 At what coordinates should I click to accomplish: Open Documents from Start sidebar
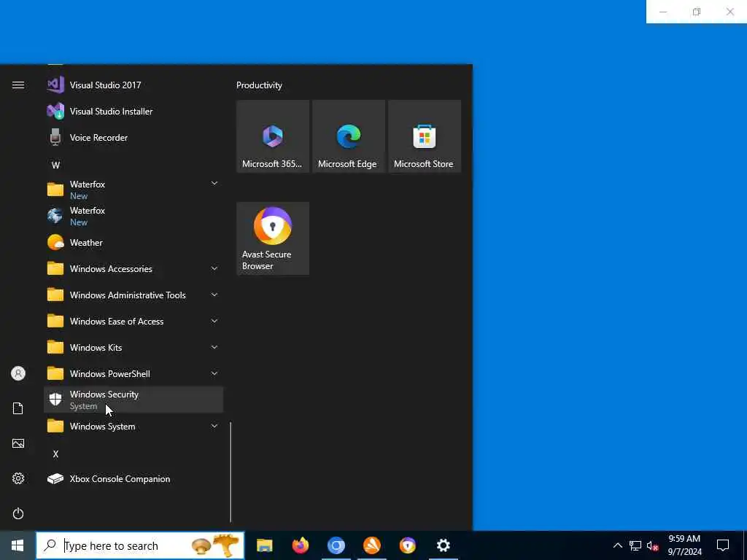pyautogui.click(x=18, y=408)
